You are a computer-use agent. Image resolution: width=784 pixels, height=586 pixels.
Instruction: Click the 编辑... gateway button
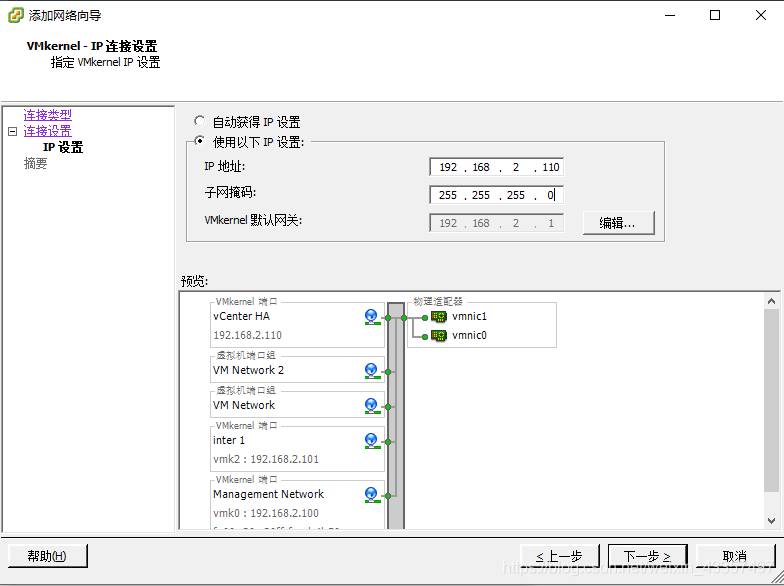[x=625, y=223]
